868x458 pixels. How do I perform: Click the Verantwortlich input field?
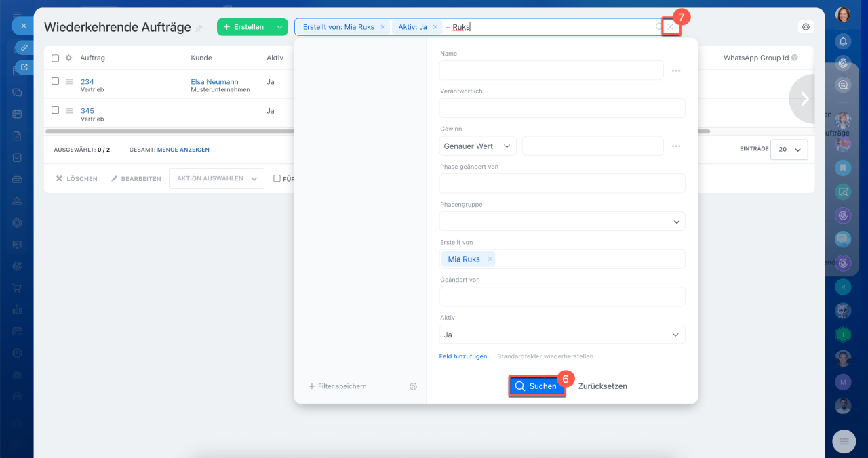coord(562,108)
